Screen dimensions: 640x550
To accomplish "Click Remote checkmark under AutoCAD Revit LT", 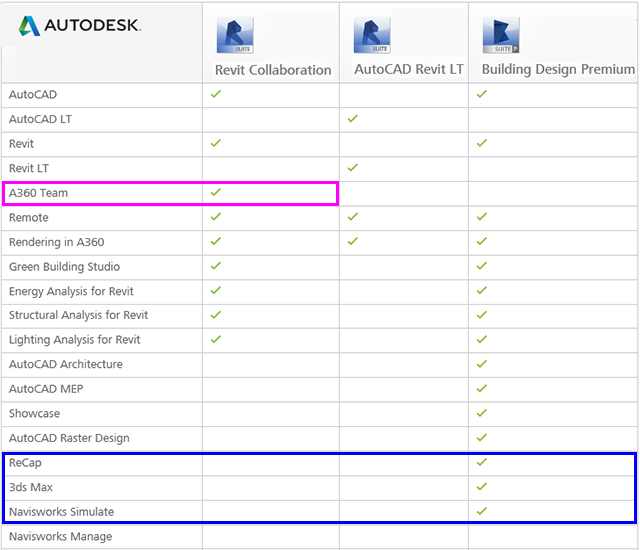I will point(353,217).
